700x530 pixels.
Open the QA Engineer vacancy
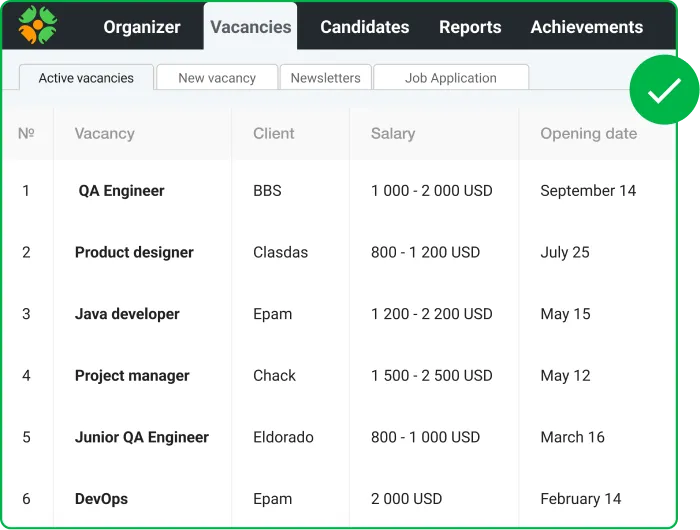tap(121, 191)
